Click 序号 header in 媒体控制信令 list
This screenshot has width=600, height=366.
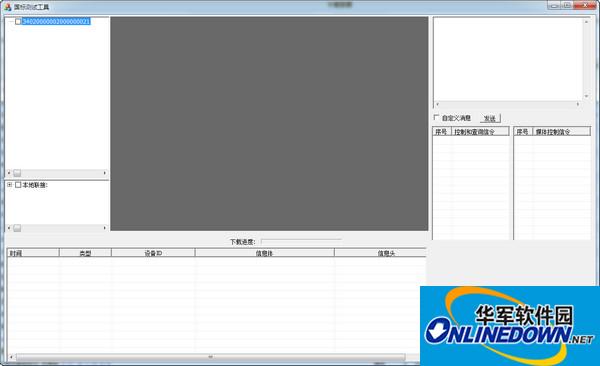pyautogui.click(x=523, y=131)
